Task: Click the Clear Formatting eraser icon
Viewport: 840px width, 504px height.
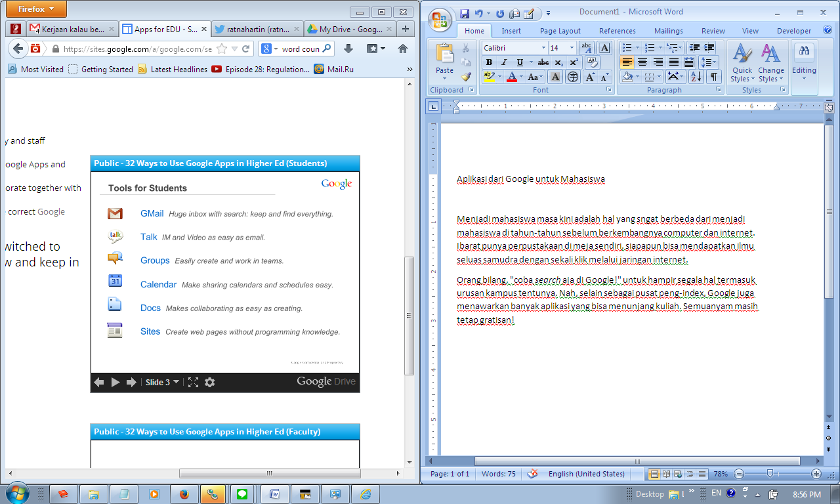Action: coord(592,62)
